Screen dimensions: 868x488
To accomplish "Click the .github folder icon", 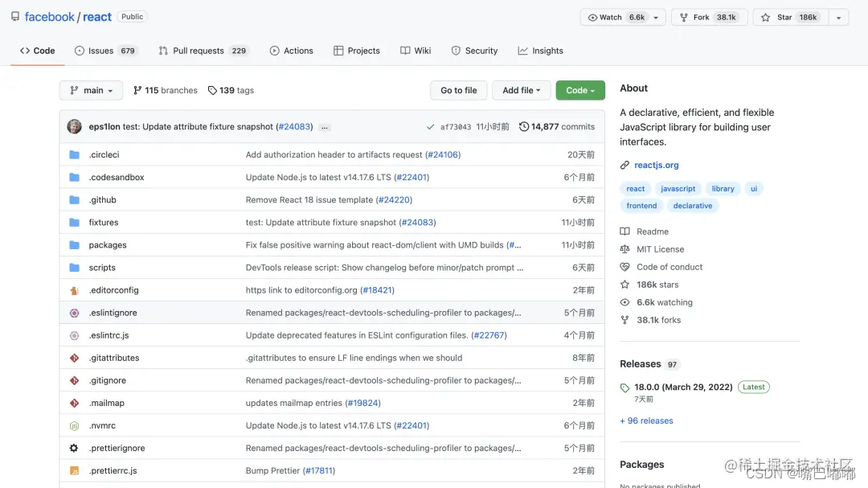I will (74, 200).
